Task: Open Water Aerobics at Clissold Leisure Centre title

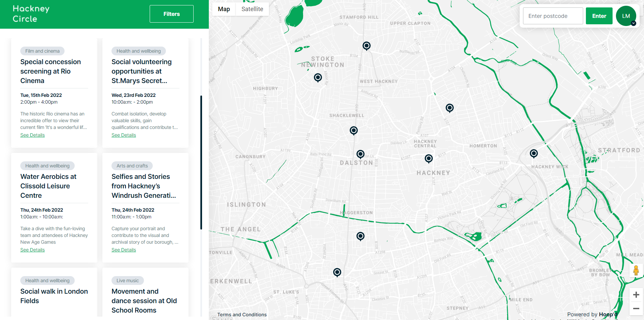Action: coord(48,186)
